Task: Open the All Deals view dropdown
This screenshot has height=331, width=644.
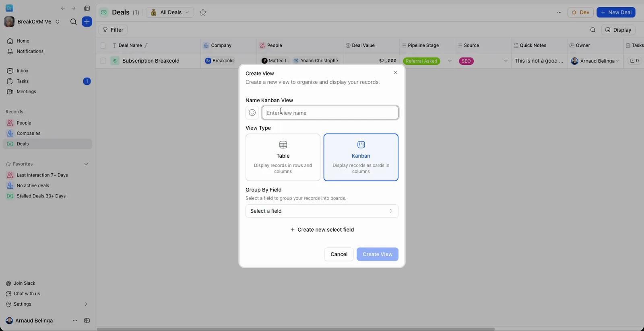Action: (x=170, y=12)
